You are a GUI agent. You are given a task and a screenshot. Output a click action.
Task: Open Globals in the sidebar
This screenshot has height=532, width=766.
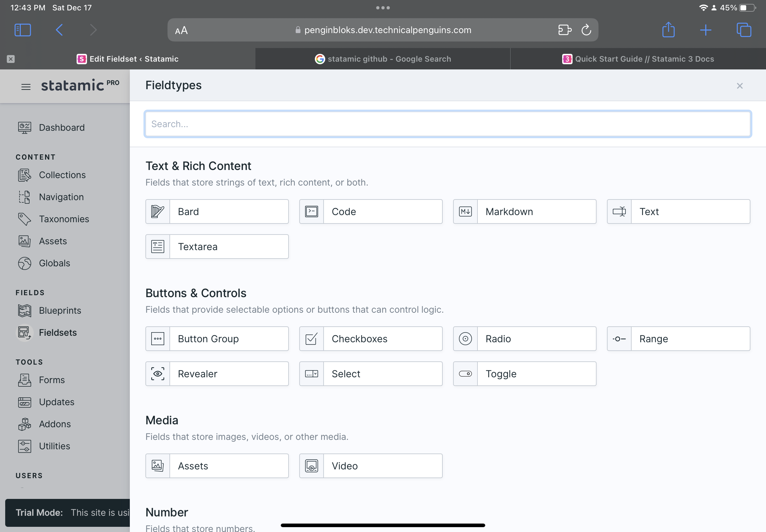point(44,263)
